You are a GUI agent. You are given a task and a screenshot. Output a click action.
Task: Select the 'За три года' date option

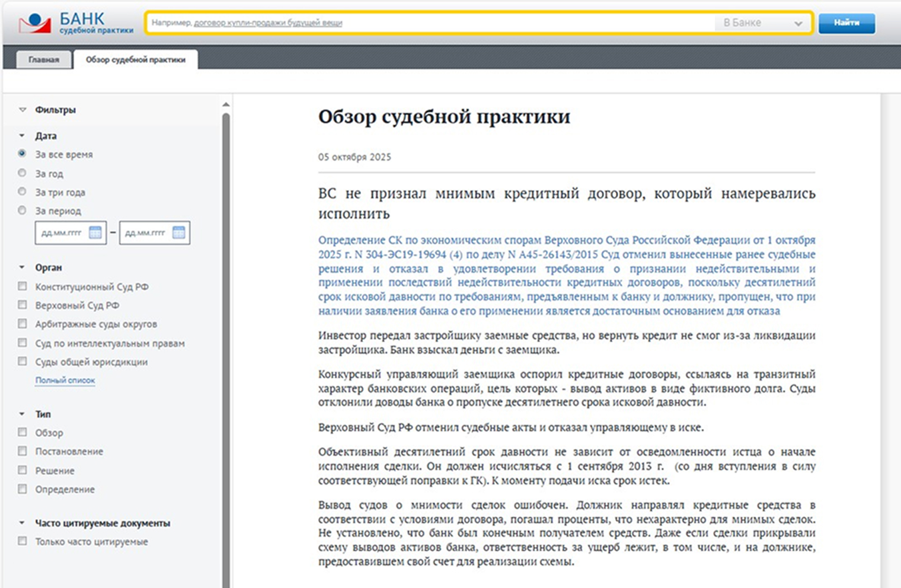[x=23, y=192]
